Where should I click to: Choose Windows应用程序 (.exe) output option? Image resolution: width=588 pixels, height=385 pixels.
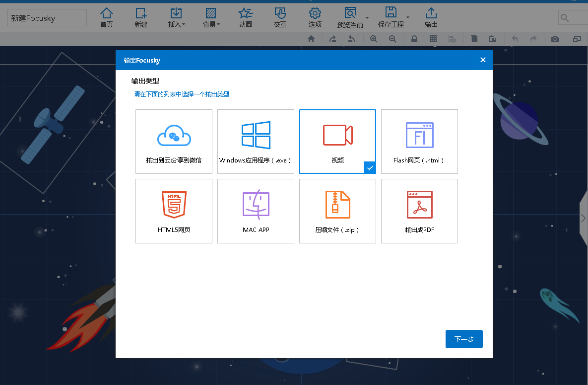pyautogui.click(x=256, y=142)
